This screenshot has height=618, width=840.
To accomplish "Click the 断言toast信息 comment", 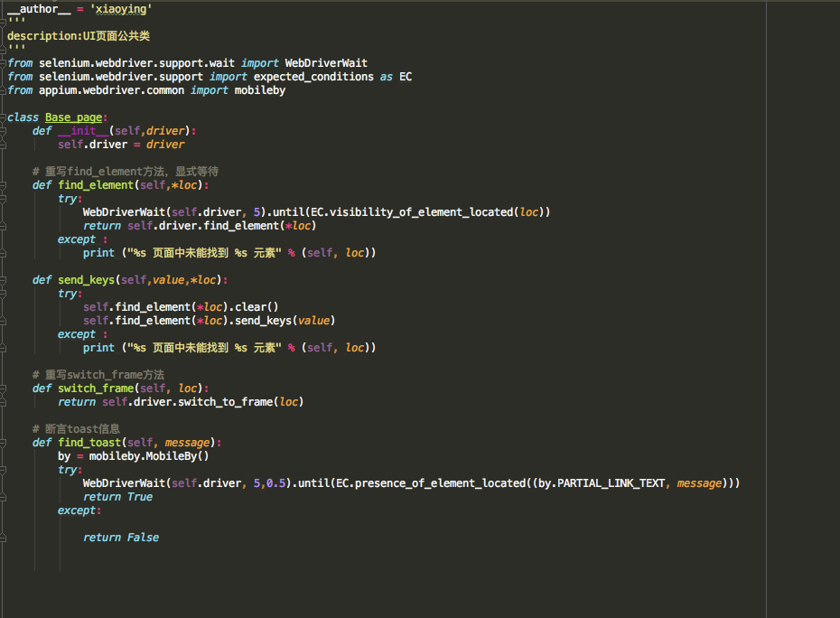I will point(76,429).
